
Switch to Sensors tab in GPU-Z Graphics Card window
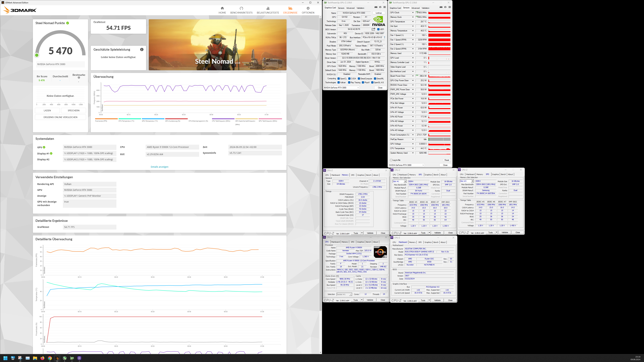point(341,8)
